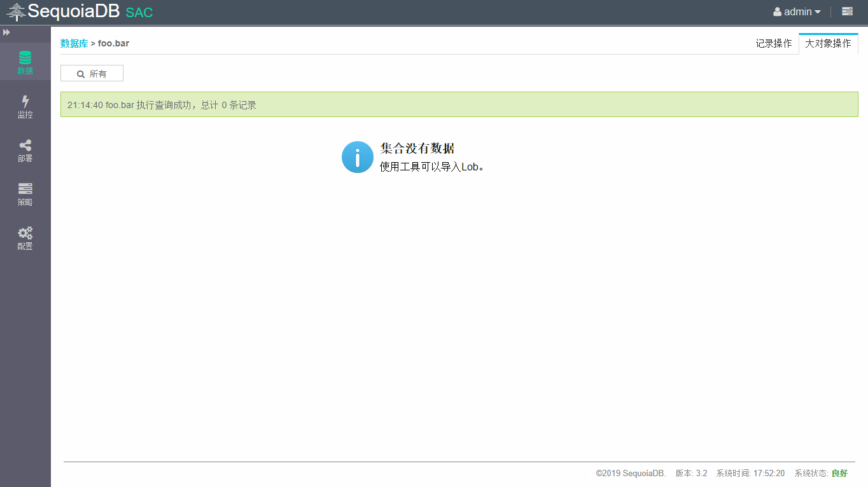Click the foo.bar breadcrumb text
The height and width of the screenshot is (487, 868).
113,43
